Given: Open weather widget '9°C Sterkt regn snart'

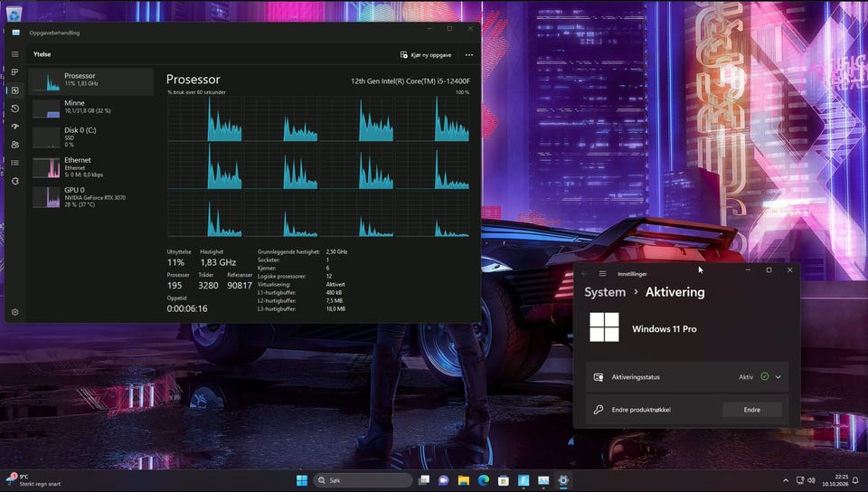Looking at the screenshot, I should pyautogui.click(x=33, y=480).
